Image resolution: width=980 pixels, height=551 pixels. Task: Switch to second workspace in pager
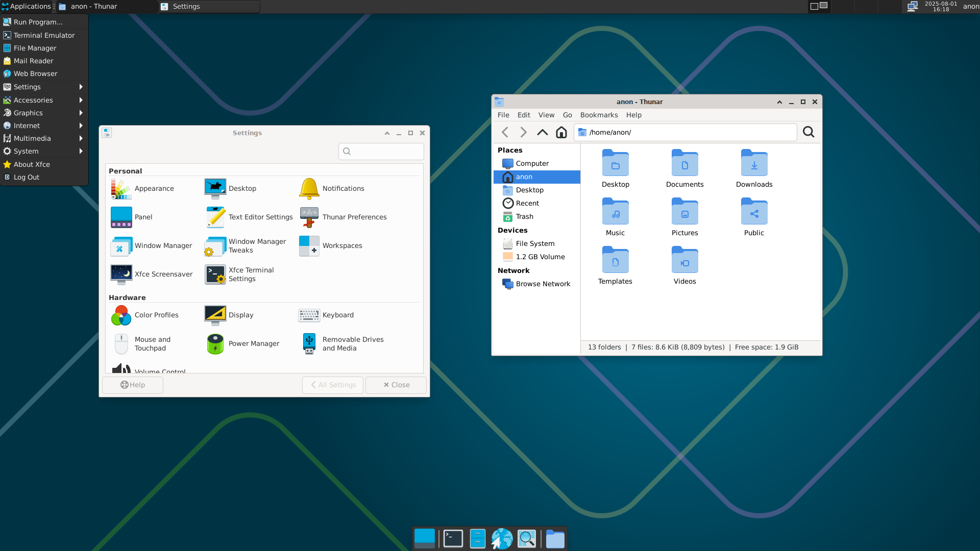pos(823,6)
